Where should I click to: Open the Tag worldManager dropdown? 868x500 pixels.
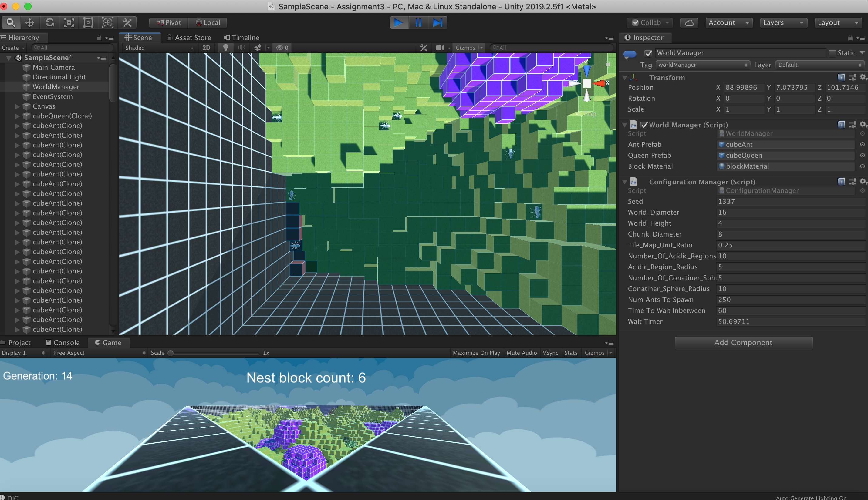point(702,65)
